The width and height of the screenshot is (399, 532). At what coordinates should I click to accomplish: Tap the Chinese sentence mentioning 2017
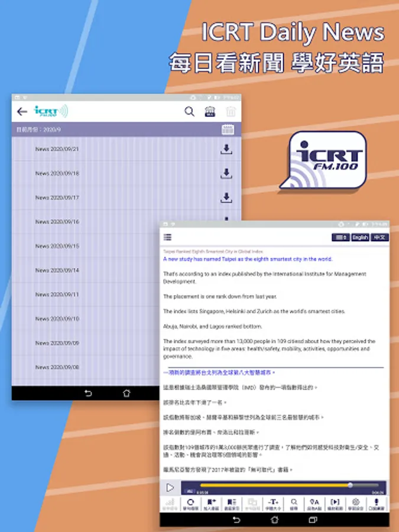[228, 470]
